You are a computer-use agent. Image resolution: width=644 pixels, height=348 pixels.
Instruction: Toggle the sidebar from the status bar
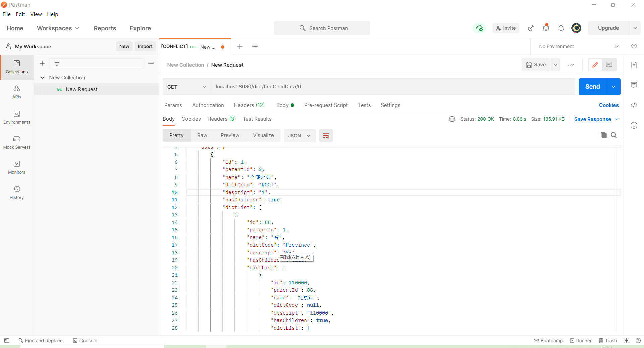coord(7,340)
